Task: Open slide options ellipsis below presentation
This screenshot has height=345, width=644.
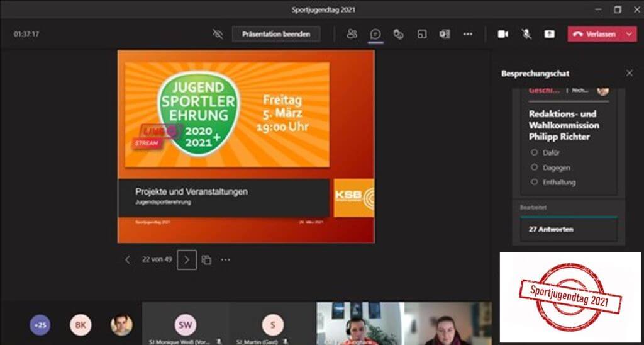Action: point(226,259)
